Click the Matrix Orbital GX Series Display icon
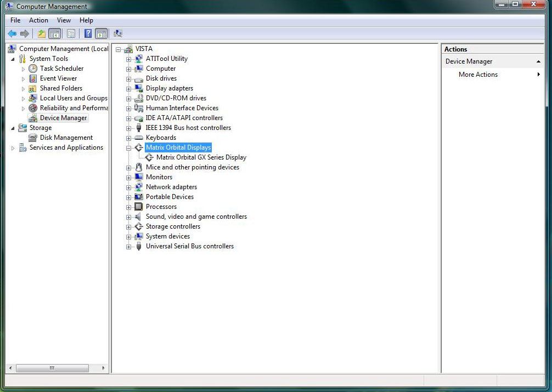This screenshot has width=552, height=392. (x=149, y=157)
